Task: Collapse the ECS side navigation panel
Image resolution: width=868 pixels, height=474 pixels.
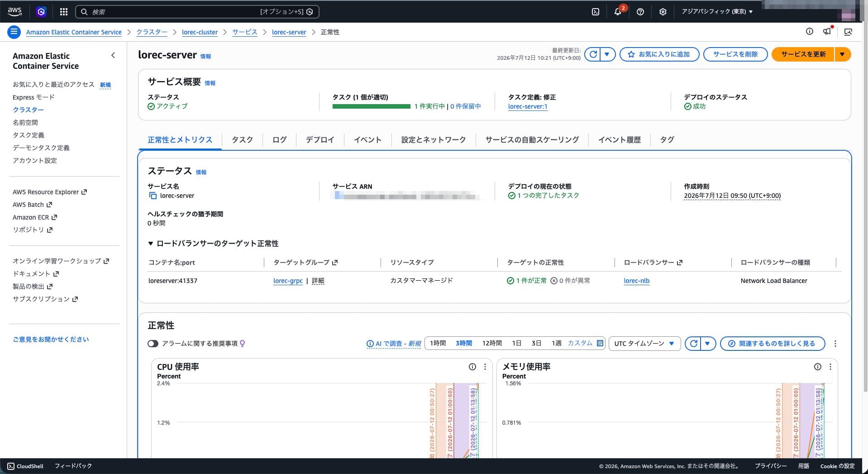Action: pyautogui.click(x=113, y=55)
